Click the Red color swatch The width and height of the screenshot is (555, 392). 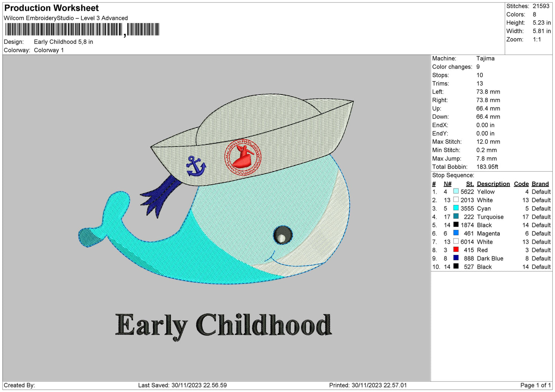click(456, 250)
